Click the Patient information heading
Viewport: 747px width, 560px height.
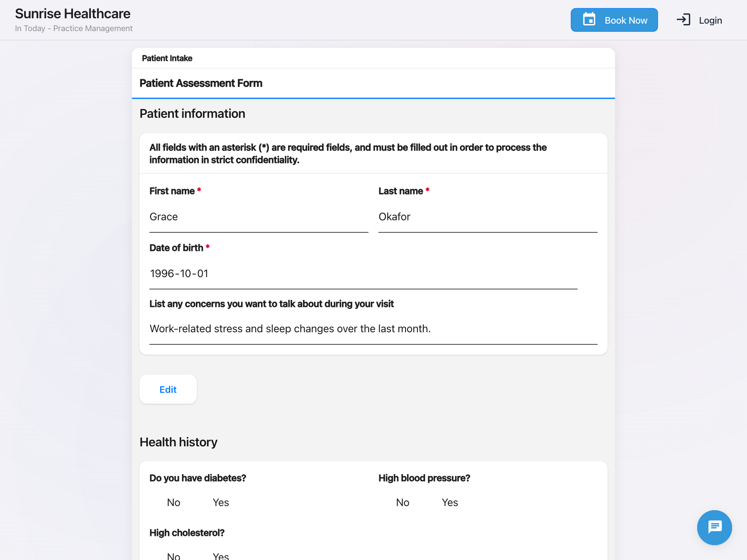click(192, 113)
